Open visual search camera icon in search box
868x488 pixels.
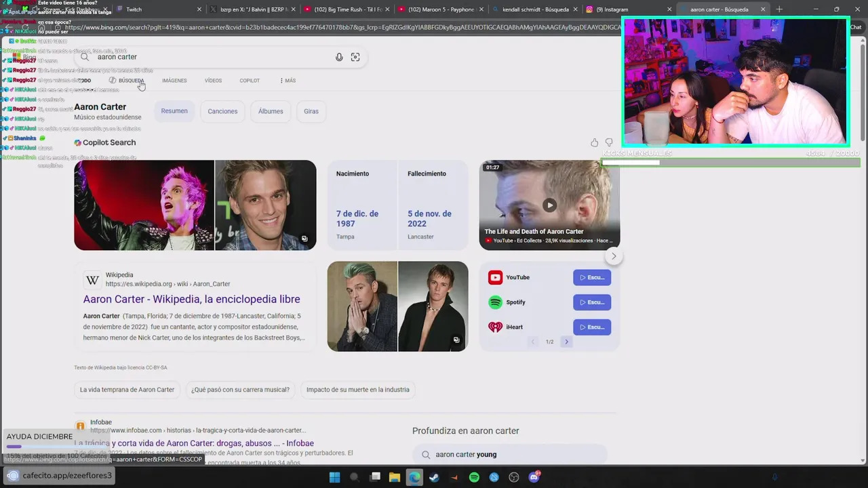pyautogui.click(x=355, y=57)
